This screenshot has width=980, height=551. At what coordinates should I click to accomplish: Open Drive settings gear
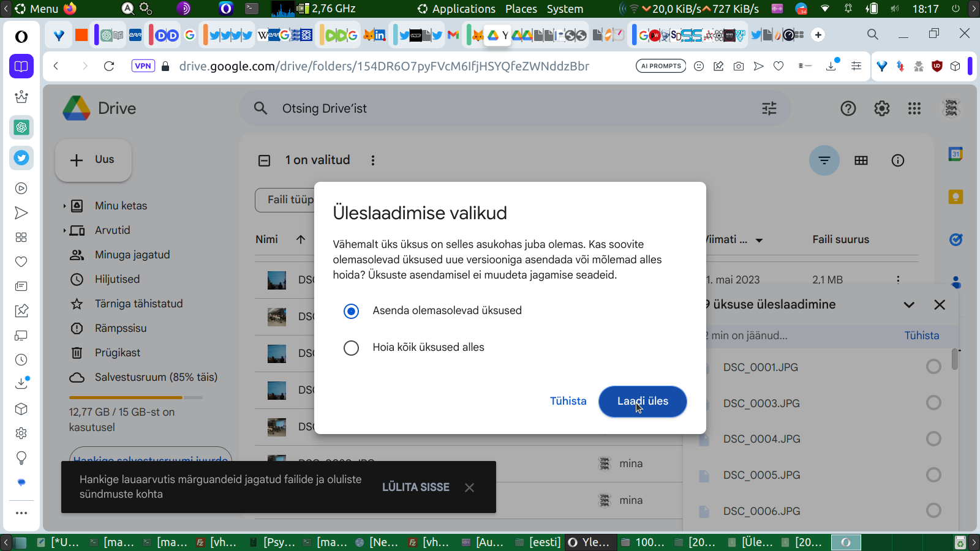pyautogui.click(x=882, y=109)
